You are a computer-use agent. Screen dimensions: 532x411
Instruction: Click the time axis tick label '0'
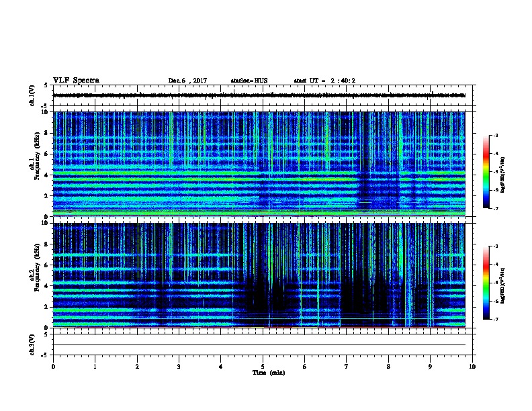pyautogui.click(x=53, y=367)
